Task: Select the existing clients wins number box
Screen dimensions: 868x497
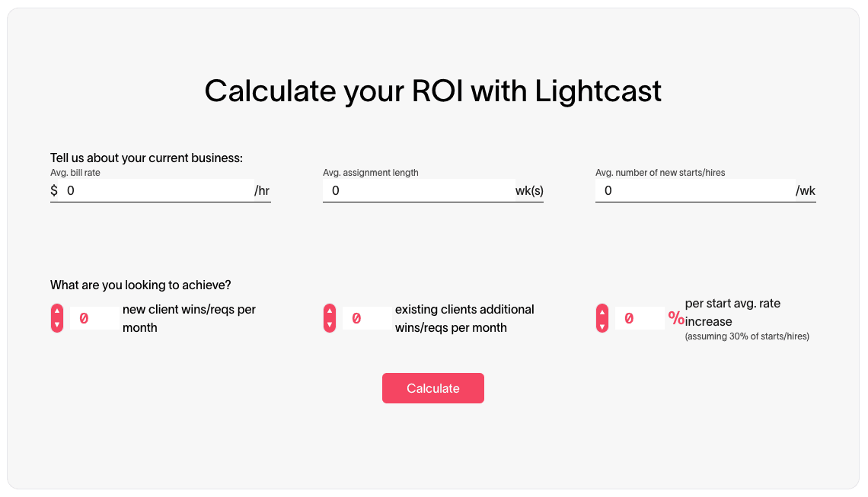Action: pos(367,318)
